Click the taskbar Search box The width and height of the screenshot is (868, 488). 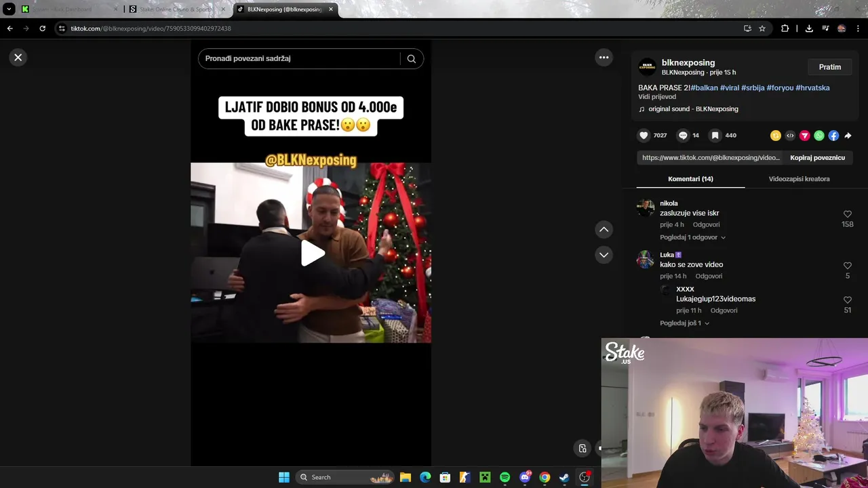[345, 477]
